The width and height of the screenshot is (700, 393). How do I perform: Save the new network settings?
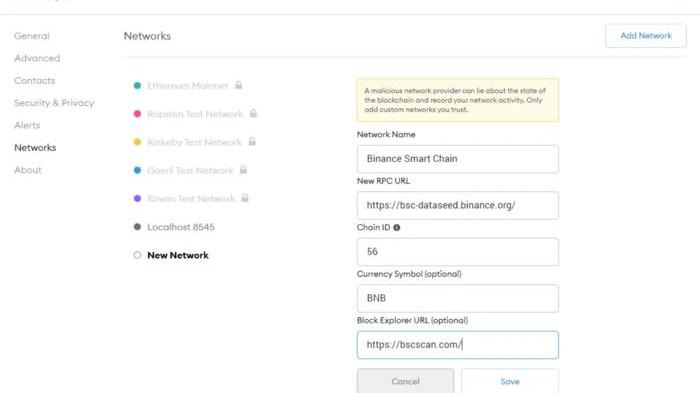click(509, 381)
